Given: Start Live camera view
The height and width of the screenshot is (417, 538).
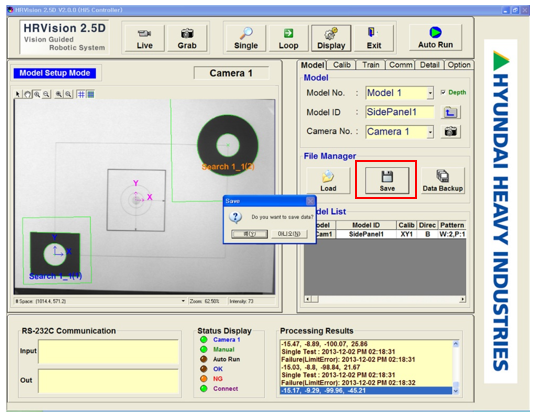Looking at the screenshot, I should [x=144, y=38].
